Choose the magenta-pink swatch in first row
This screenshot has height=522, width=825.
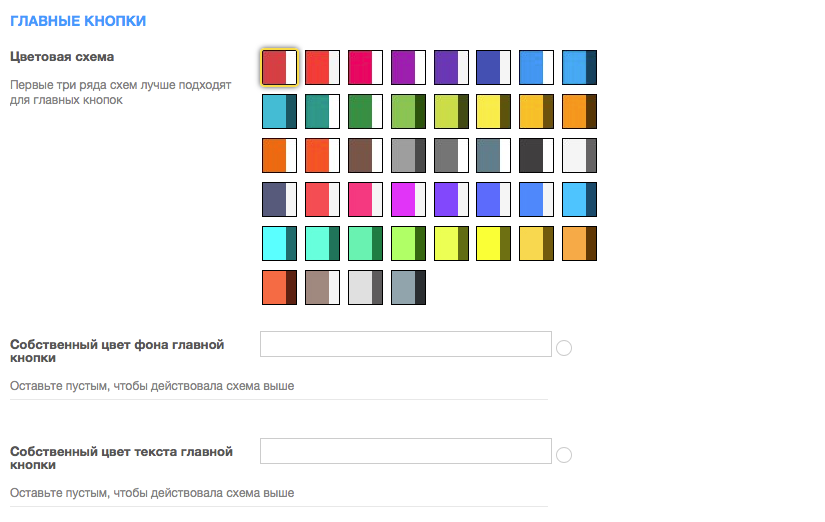(x=365, y=67)
